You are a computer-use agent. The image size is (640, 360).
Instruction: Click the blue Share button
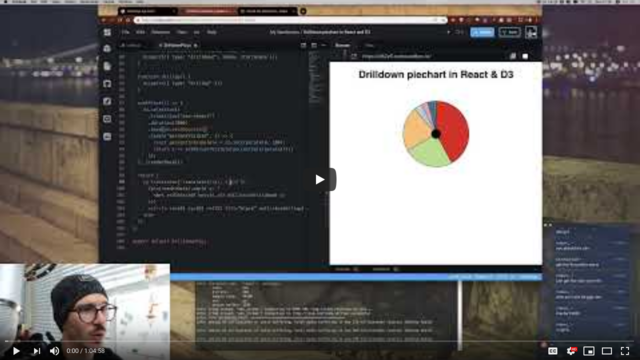pyautogui.click(x=482, y=32)
